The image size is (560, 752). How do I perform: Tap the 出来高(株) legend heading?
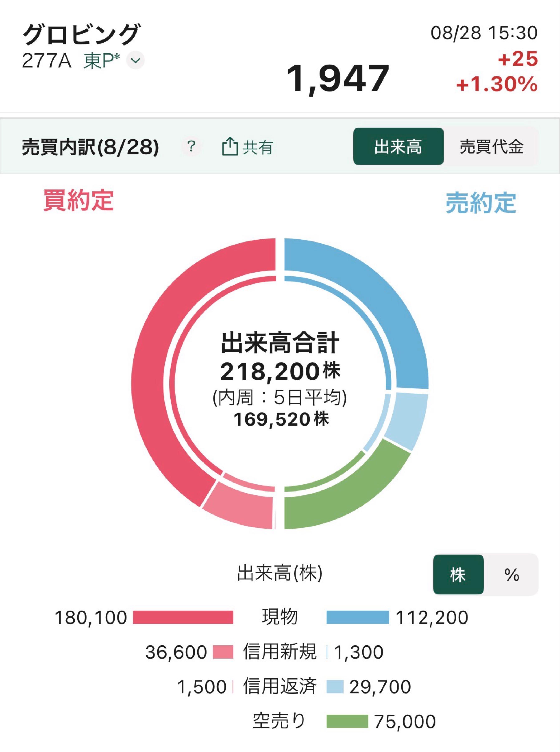(x=280, y=573)
